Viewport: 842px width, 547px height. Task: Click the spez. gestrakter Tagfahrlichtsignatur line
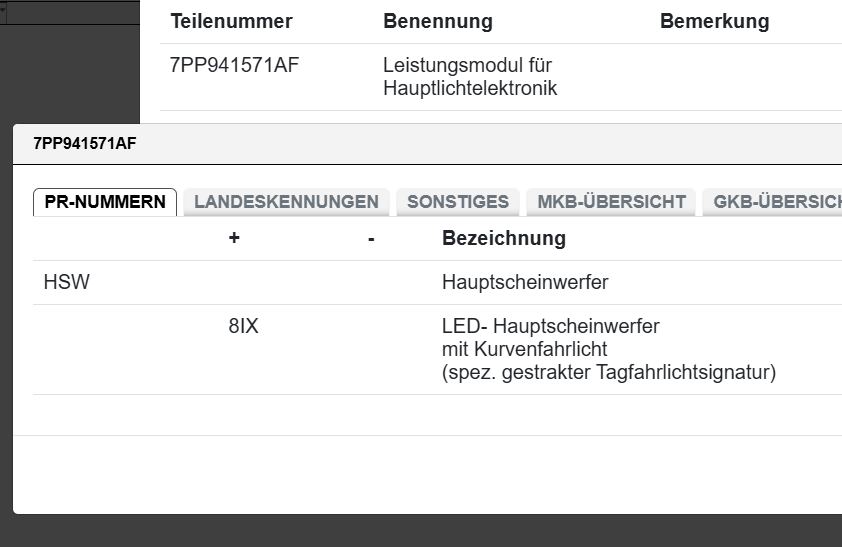coord(608,373)
